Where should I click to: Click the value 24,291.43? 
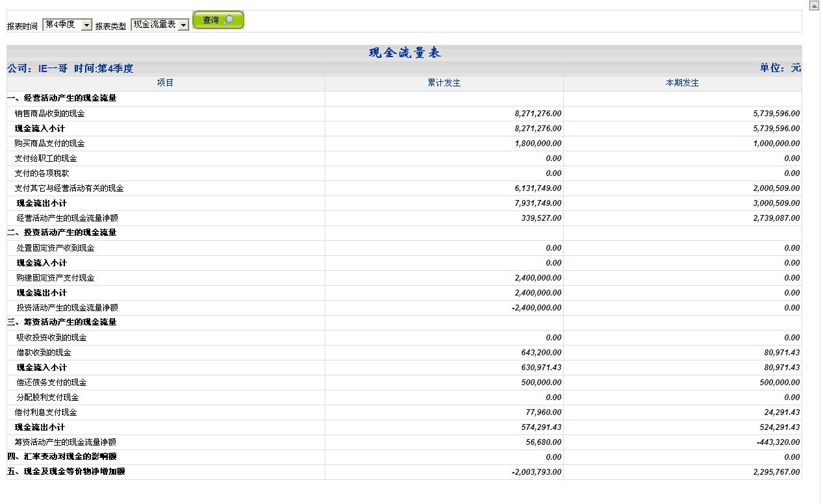pos(782,412)
